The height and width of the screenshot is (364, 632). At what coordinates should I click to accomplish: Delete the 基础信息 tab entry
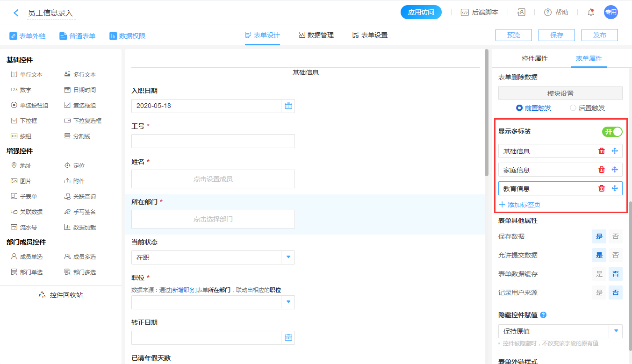(x=602, y=151)
